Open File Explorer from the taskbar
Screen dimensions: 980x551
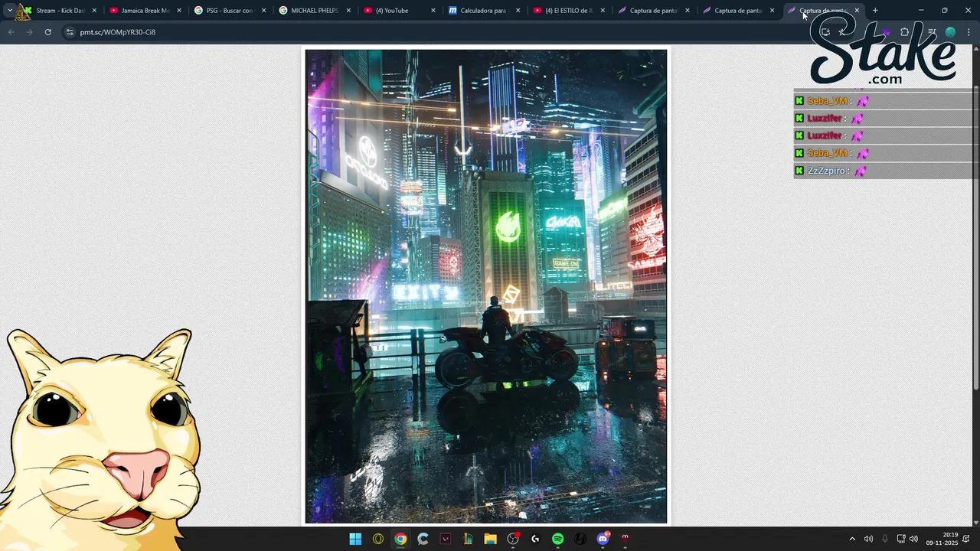pos(490,539)
